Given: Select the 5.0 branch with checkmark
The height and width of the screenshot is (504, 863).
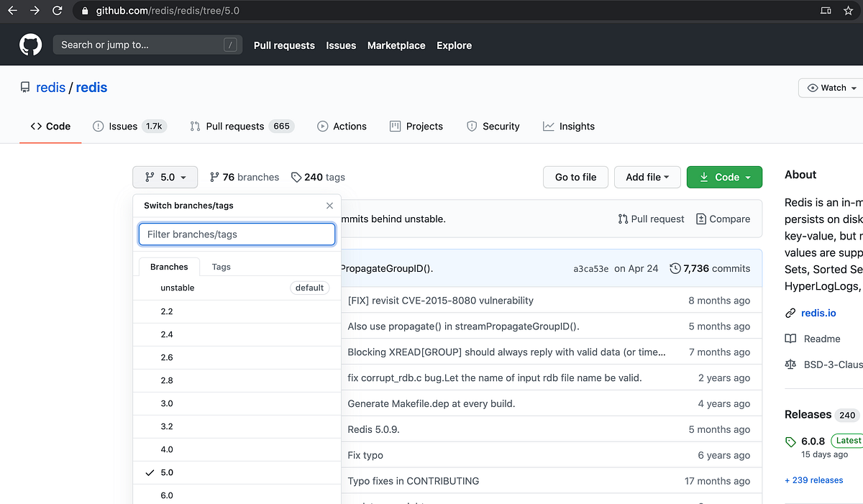Looking at the screenshot, I should point(167,472).
